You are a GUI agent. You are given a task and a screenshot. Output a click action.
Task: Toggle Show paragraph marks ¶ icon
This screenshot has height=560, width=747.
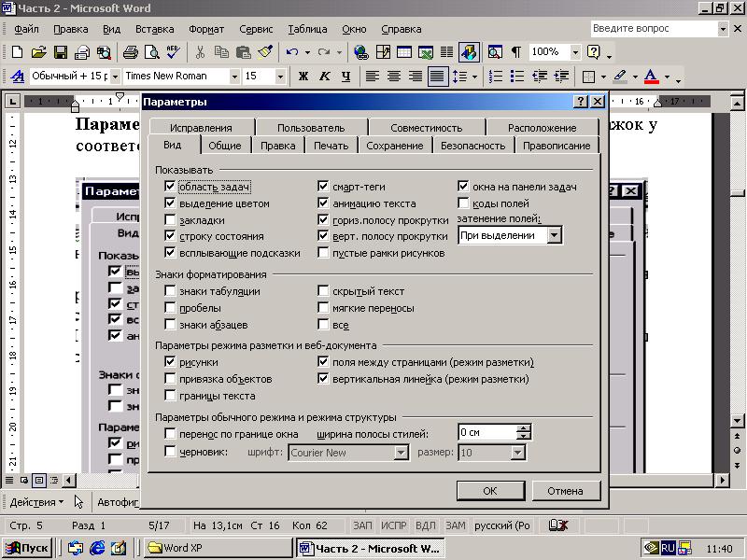(516, 51)
